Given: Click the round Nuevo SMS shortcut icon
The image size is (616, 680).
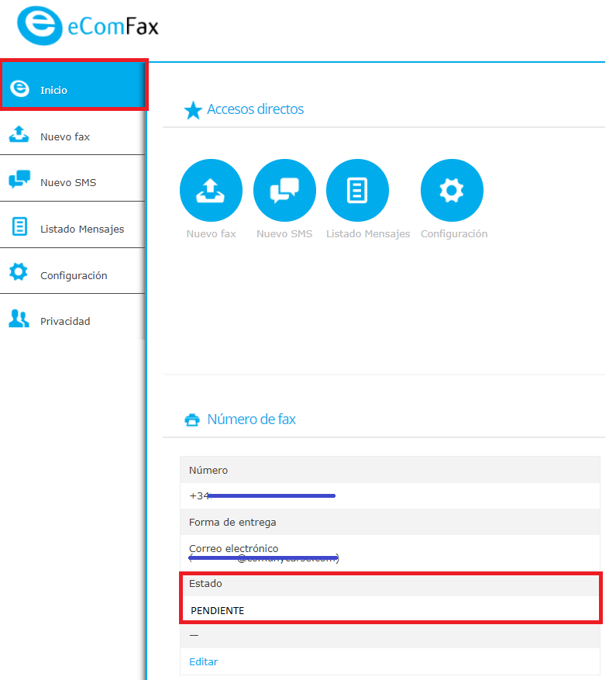Looking at the screenshot, I should (x=284, y=191).
